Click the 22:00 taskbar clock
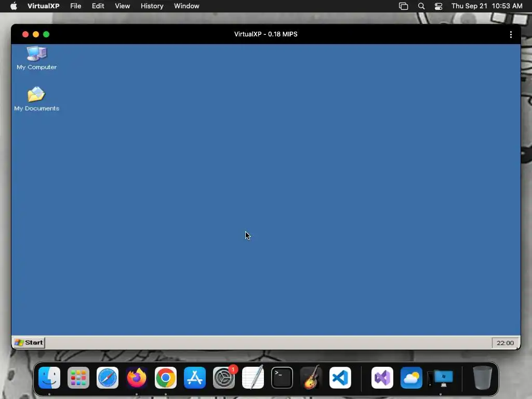 [505, 343]
